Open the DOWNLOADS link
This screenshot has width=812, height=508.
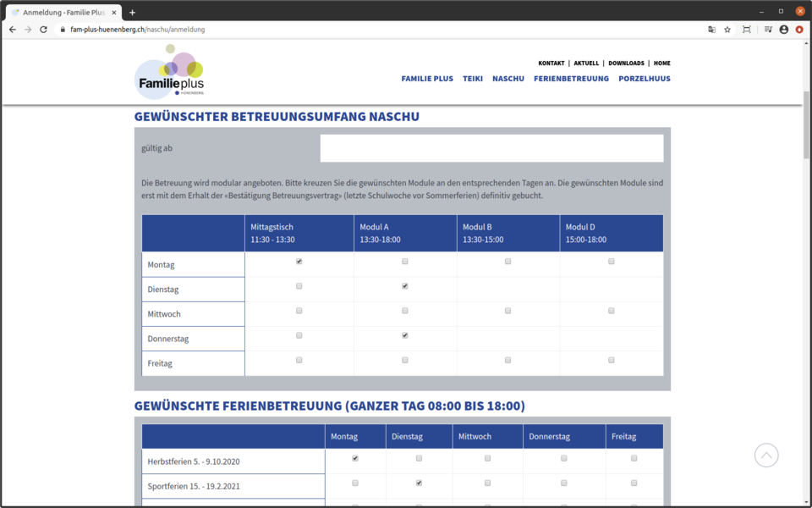point(626,63)
